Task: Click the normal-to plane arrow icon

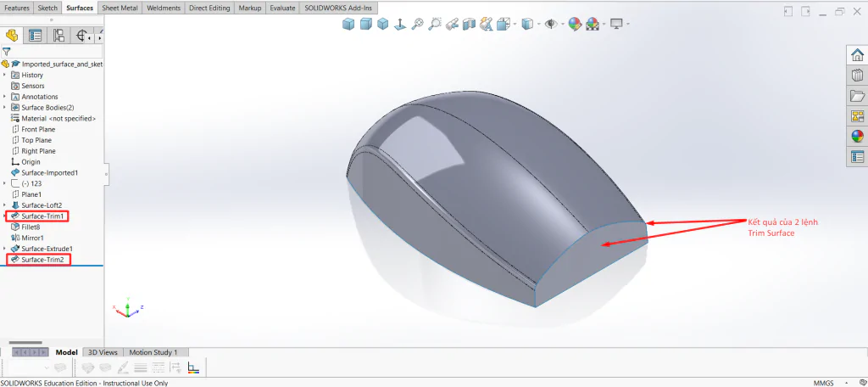Action: click(400, 24)
